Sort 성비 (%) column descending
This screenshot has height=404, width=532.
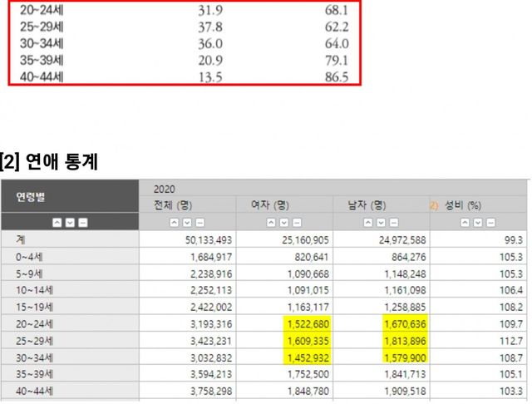tap(478, 222)
